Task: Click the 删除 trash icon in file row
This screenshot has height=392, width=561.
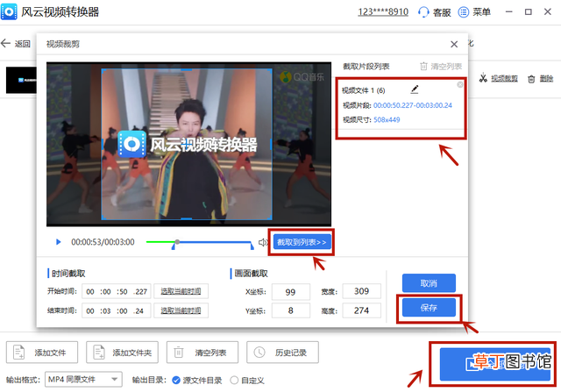Action: click(531, 79)
